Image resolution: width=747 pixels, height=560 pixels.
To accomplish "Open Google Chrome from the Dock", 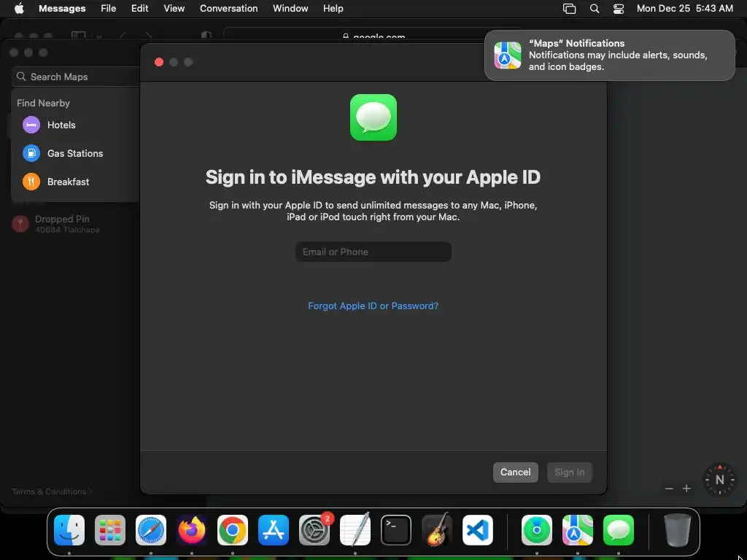I will (233, 530).
